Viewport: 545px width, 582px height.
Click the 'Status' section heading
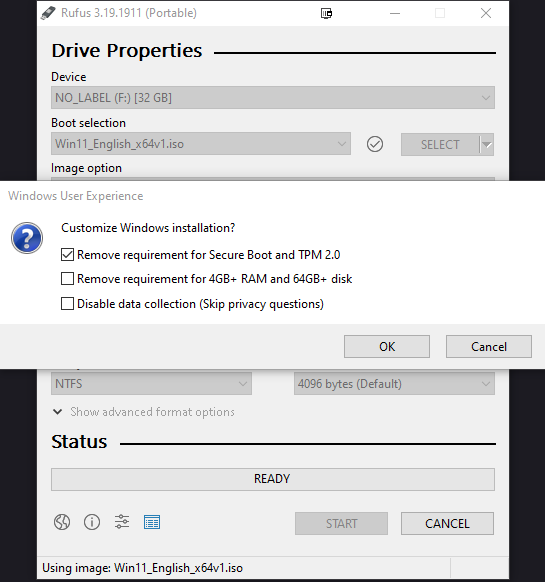(x=79, y=442)
